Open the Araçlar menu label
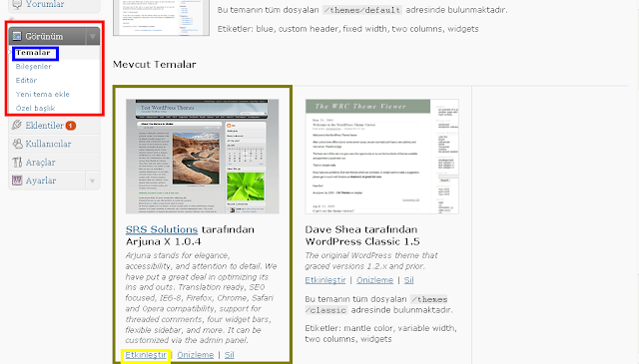639x364 pixels. [40, 162]
